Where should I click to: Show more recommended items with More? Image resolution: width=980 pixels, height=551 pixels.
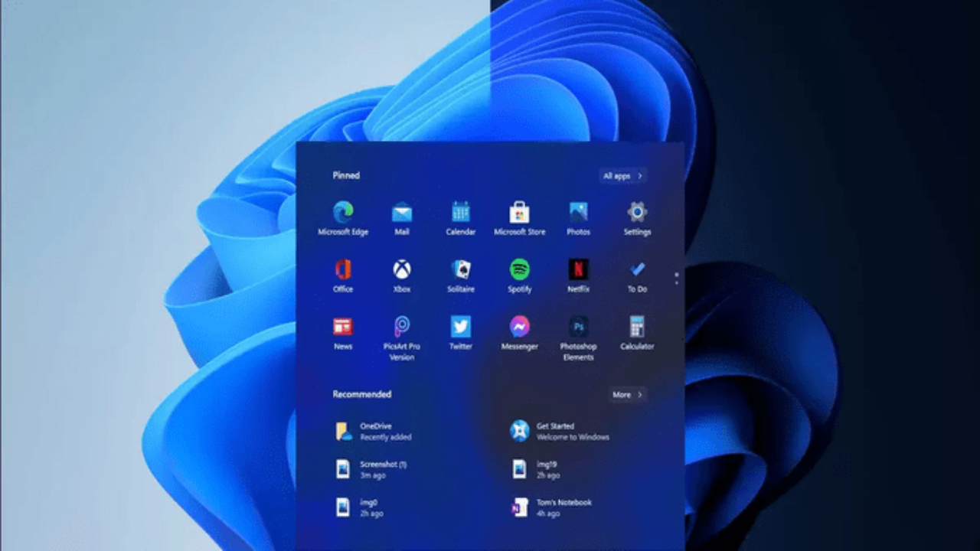[626, 394]
